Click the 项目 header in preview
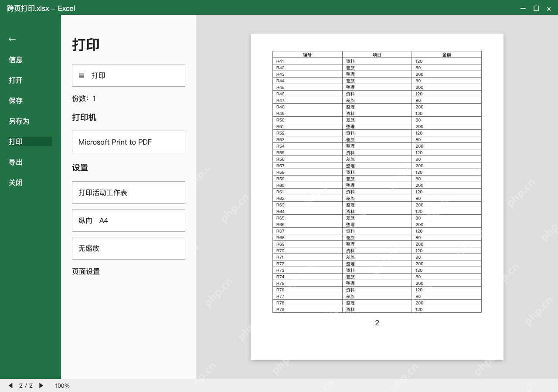This screenshot has height=392, width=558. coord(377,54)
